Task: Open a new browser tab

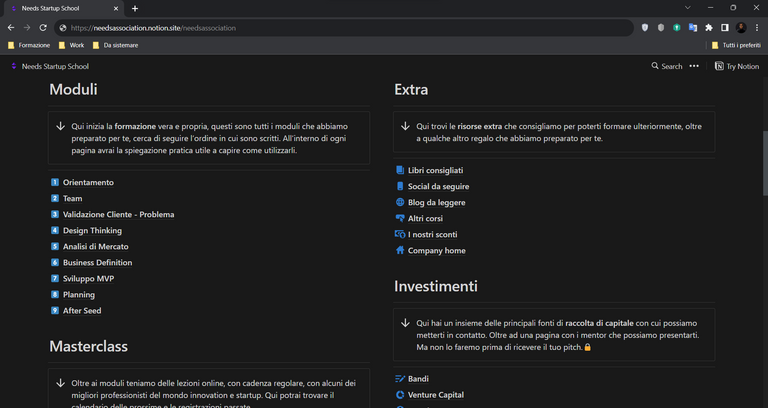Action: (135, 8)
